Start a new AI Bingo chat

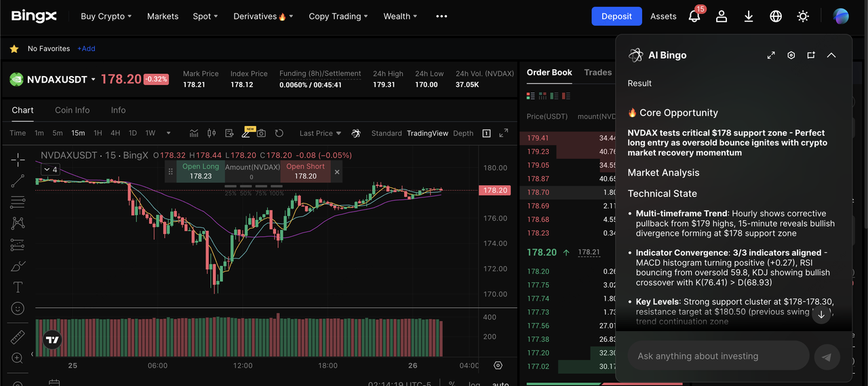811,55
